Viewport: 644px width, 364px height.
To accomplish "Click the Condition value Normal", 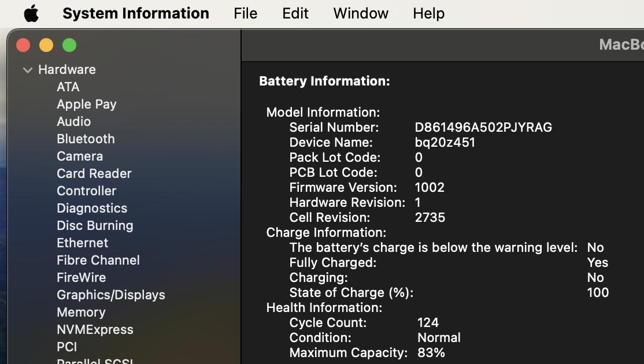I will coord(439,337).
